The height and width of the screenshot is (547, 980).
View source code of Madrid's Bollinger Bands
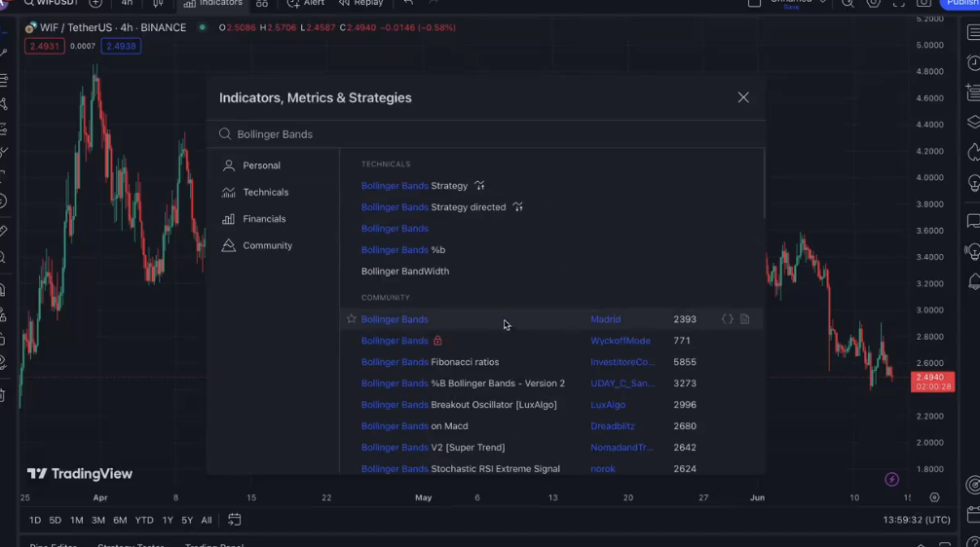pyautogui.click(x=727, y=319)
